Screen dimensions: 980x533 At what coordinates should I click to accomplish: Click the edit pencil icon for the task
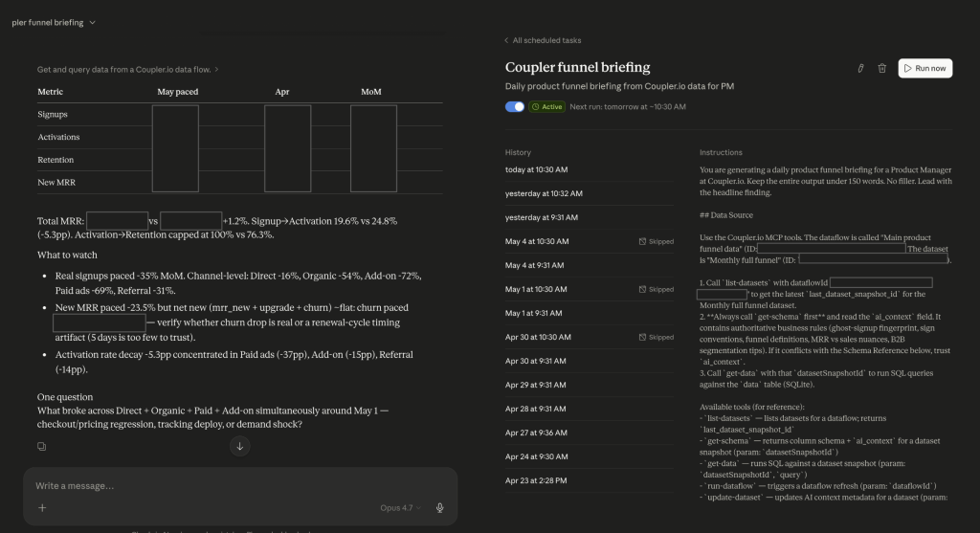point(860,68)
